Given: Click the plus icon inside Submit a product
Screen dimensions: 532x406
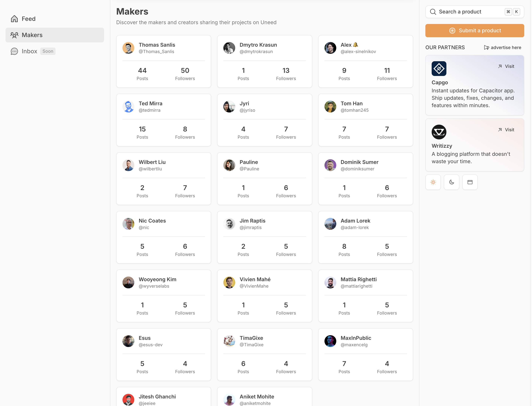Looking at the screenshot, I should click(x=452, y=30).
